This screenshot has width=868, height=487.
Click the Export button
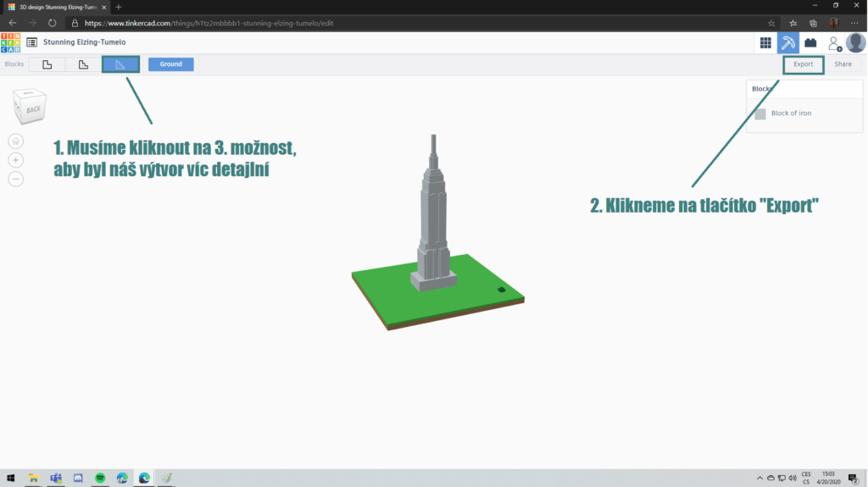click(x=803, y=64)
